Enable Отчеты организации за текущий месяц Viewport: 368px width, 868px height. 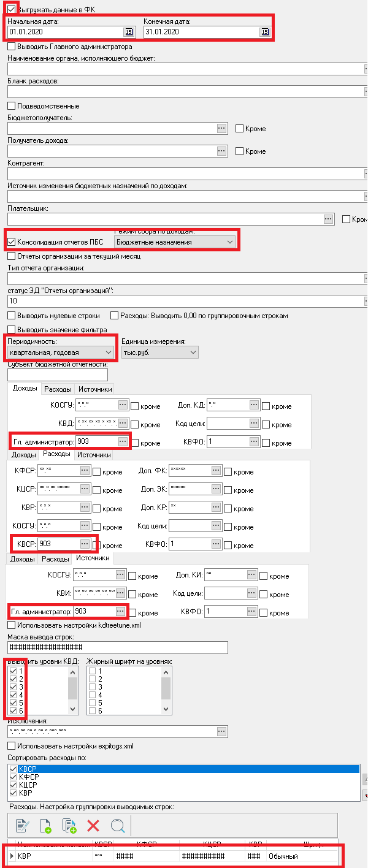[x=12, y=256]
